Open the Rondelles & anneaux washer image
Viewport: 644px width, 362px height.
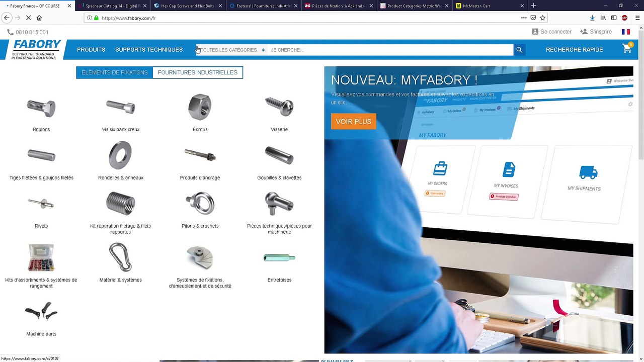pyautogui.click(x=121, y=155)
